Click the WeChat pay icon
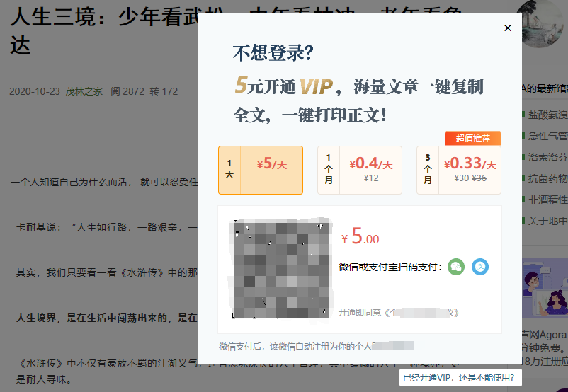 click(456, 267)
